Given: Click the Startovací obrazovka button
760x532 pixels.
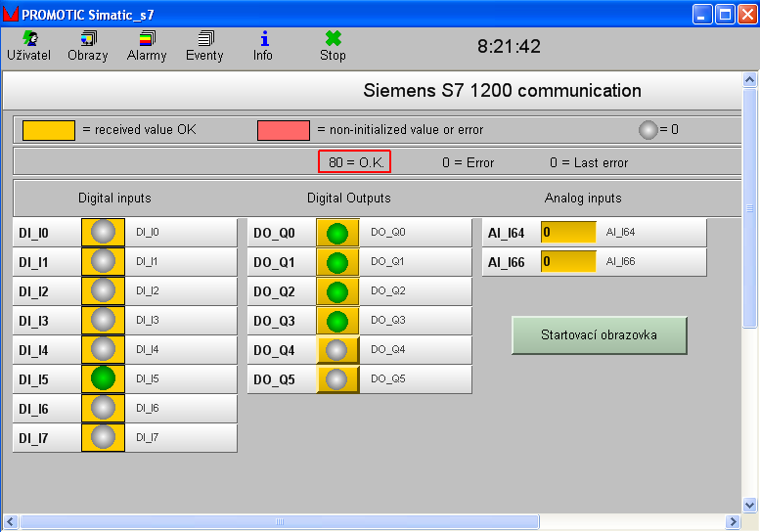Looking at the screenshot, I should coord(600,335).
